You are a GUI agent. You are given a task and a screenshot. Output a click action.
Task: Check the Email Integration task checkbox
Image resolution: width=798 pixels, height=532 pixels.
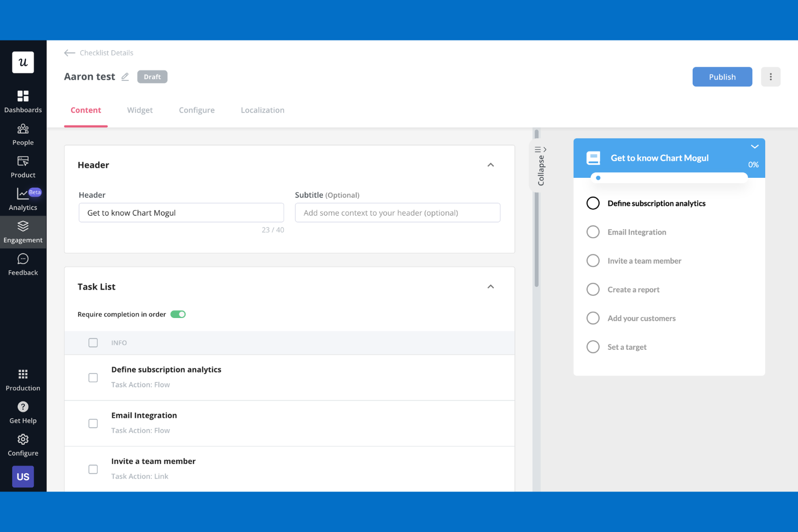93,423
